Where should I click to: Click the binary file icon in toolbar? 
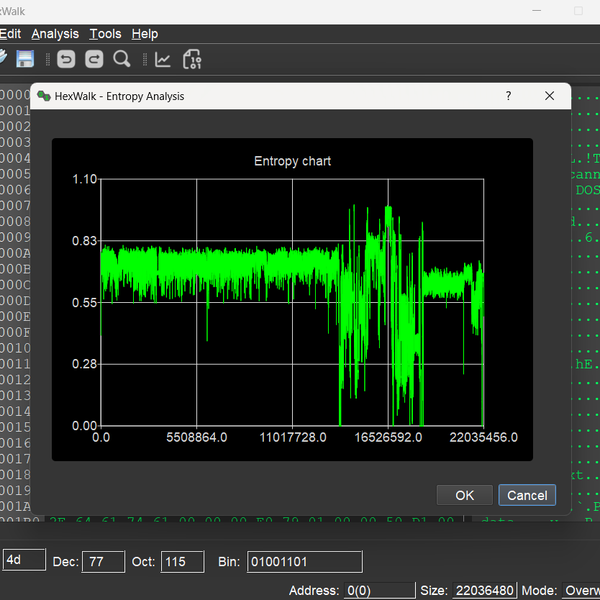coord(192,59)
